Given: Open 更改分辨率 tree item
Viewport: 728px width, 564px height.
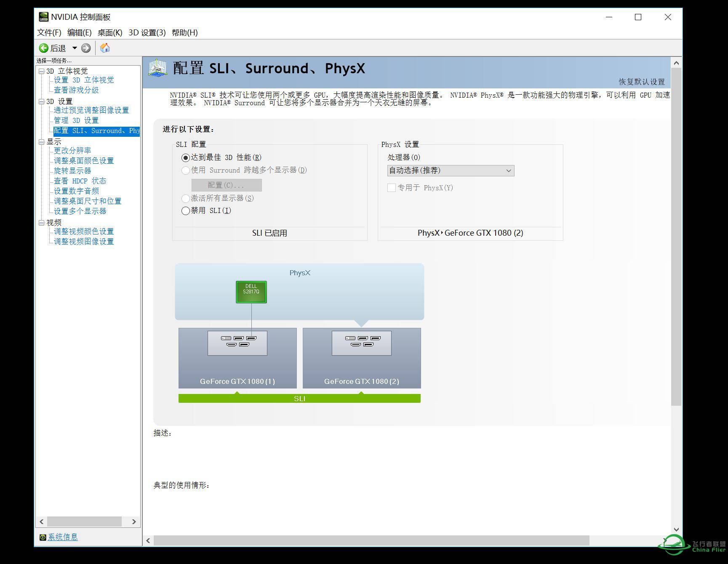Looking at the screenshot, I should (x=72, y=151).
